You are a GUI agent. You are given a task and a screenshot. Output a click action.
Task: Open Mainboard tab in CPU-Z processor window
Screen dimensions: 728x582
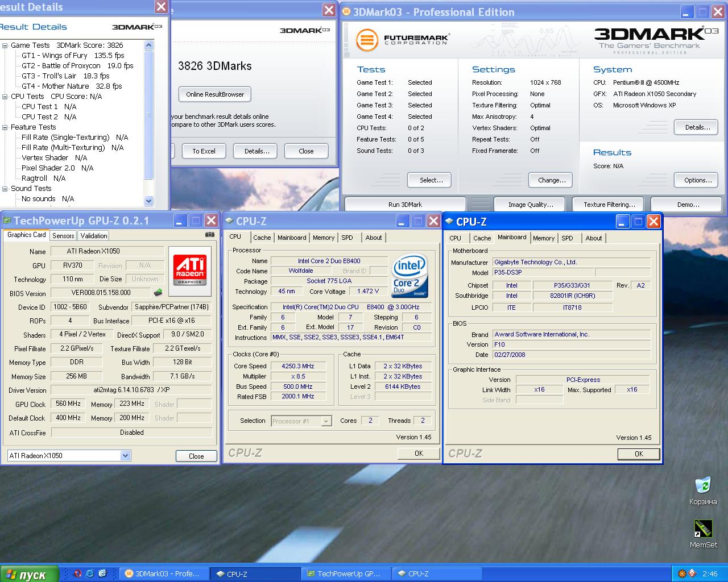click(292, 238)
